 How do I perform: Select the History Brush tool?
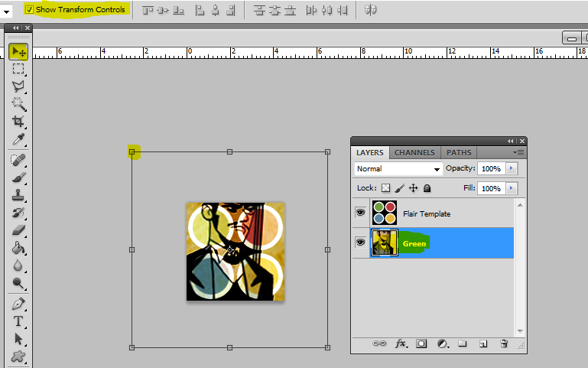click(x=18, y=213)
